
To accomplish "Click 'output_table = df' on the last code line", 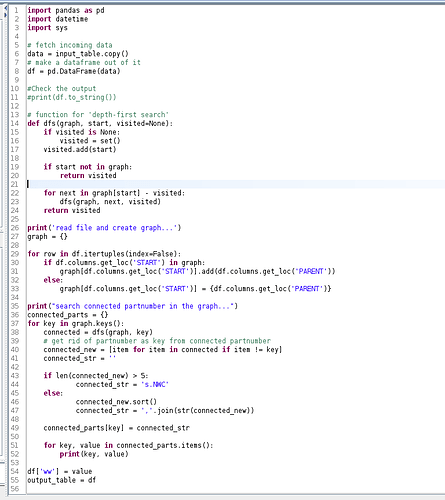I will pyautogui.click(x=62, y=480).
